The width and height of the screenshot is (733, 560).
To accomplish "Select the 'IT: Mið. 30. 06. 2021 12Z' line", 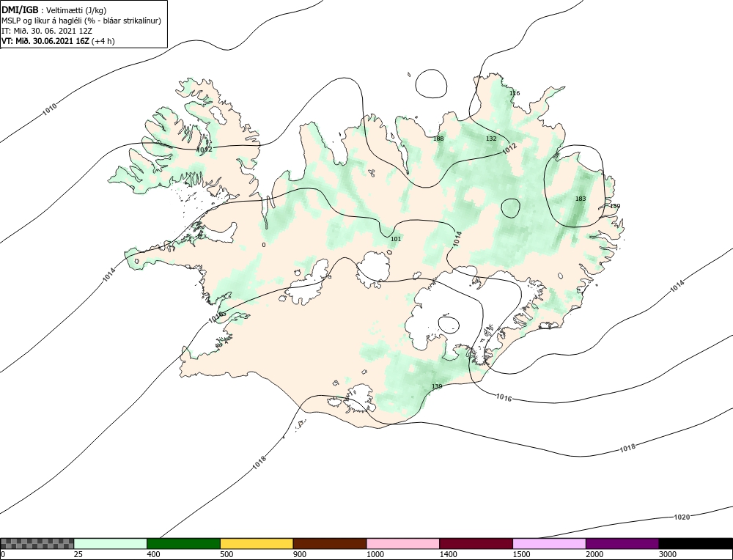I will [x=47, y=31].
